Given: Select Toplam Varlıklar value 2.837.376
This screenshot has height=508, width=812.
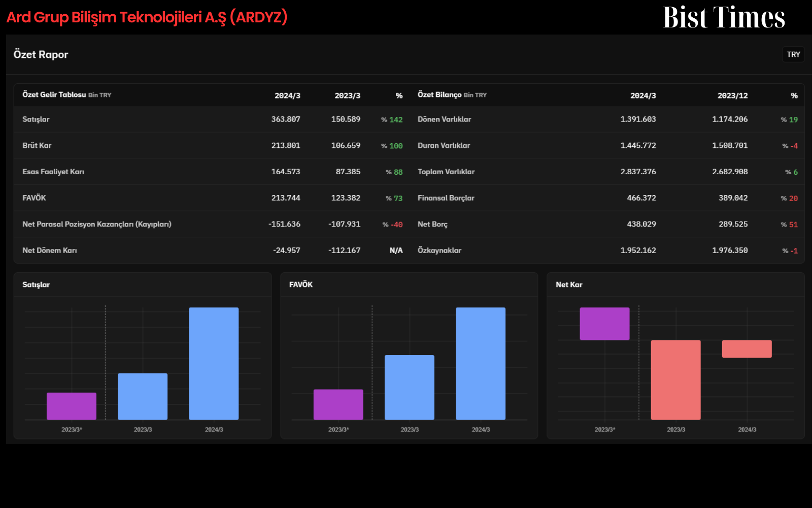Looking at the screenshot, I should [638, 172].
